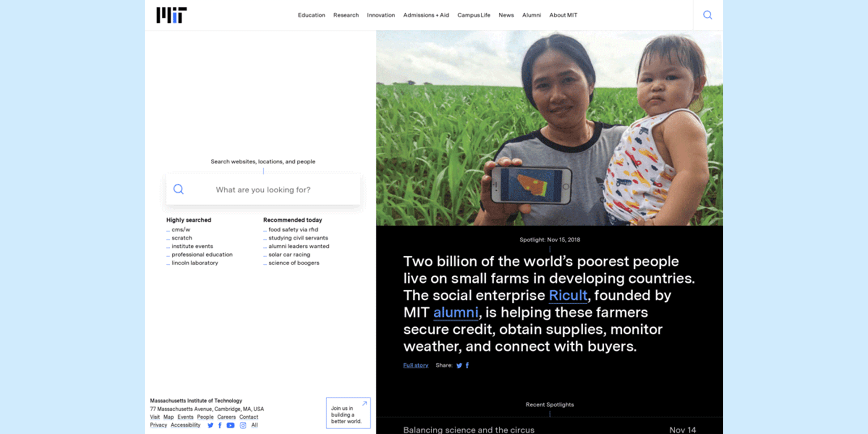868x434 pixels.
Task: Open the Education menu item
Action: click(311, 15)
